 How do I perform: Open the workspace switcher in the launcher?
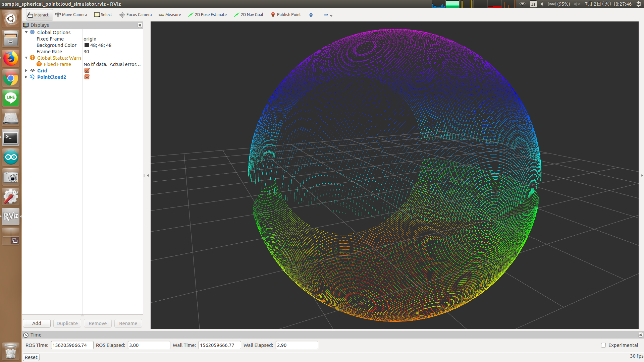point(11,236)
